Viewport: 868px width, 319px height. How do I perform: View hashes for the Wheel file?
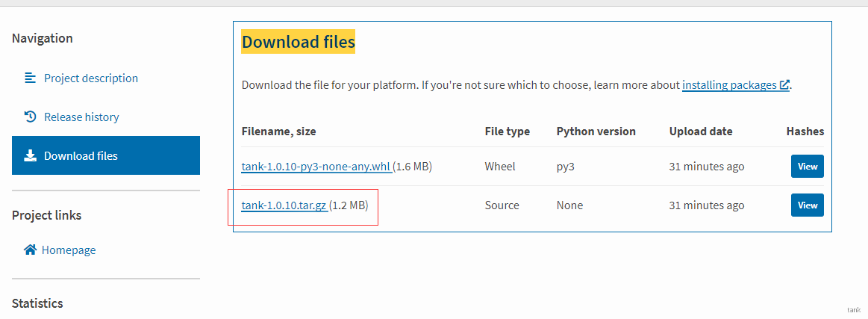coord(807,167)
